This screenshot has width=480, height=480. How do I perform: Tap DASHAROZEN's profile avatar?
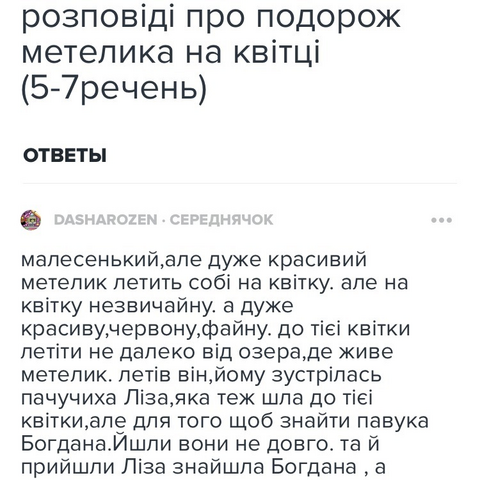[31, 220]
